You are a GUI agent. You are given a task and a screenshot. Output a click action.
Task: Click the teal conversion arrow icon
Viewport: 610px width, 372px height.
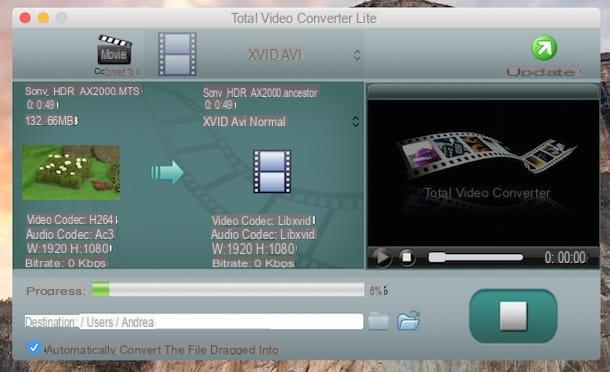pyautogui.click(x=167, y=172)
